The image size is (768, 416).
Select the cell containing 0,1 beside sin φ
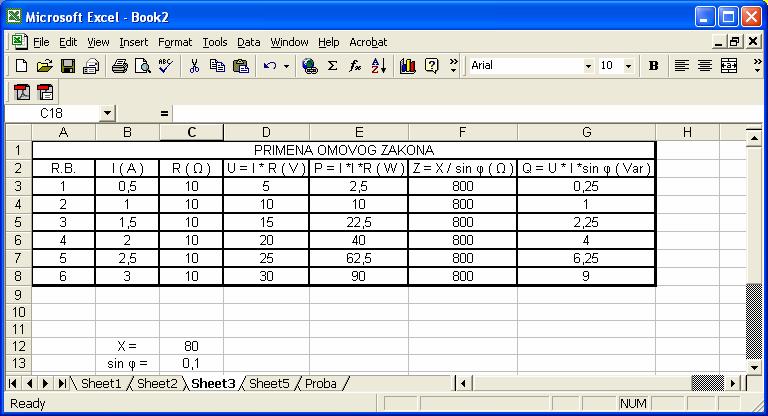click(x=191, y=363)
